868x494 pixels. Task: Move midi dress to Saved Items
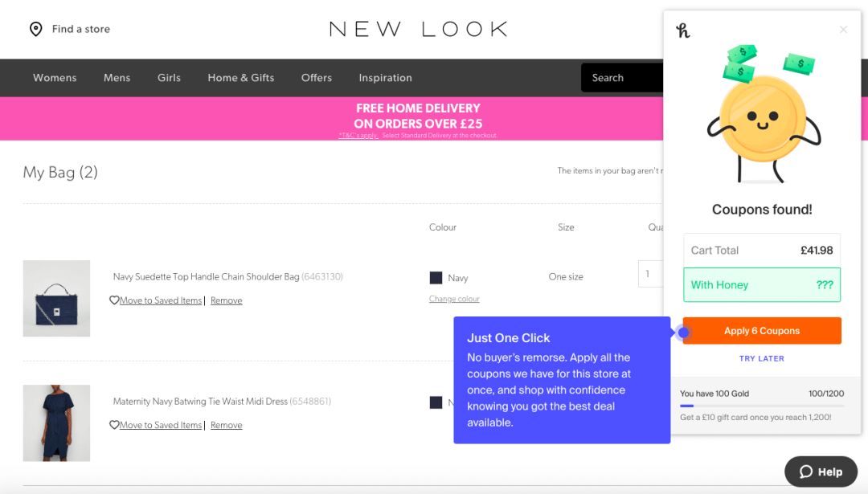coord(161,425)
